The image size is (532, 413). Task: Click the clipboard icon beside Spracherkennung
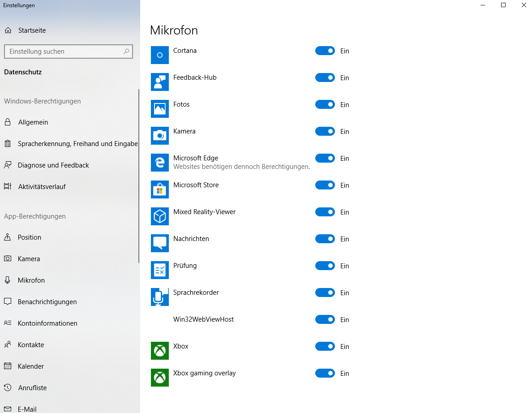8,143
